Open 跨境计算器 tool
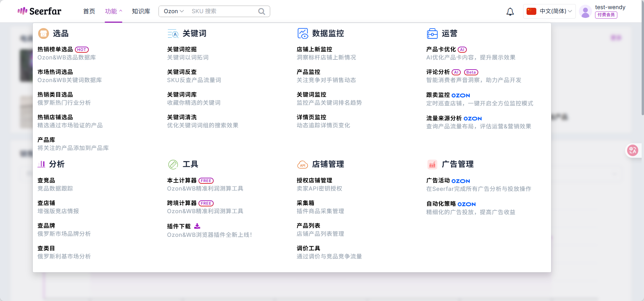The image size is (644, 301). point(182,203)
